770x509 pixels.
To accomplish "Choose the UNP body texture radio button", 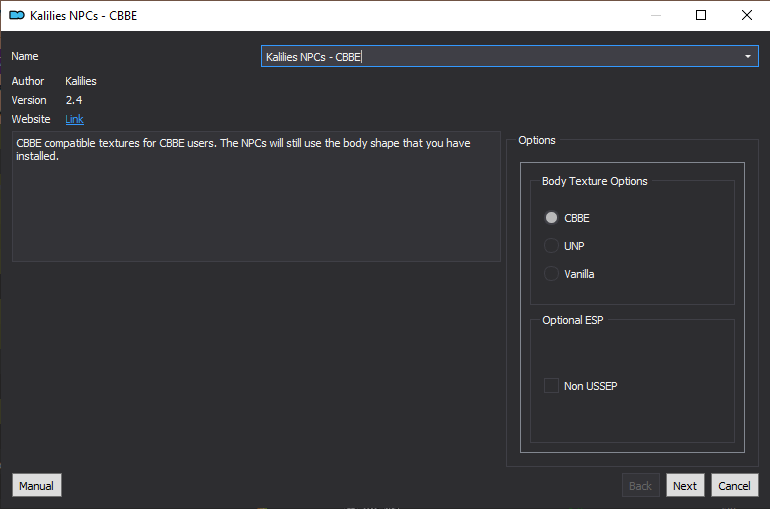I will [551, 245].
